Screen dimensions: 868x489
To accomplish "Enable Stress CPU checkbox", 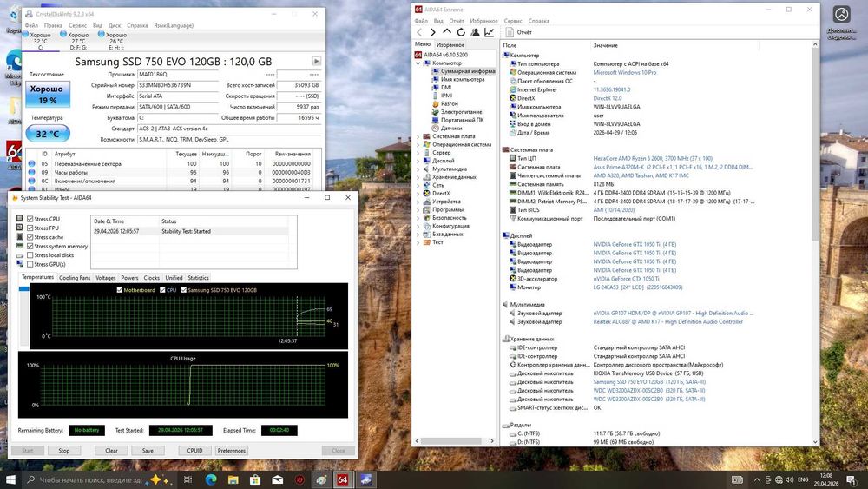I will pos(30,219).
